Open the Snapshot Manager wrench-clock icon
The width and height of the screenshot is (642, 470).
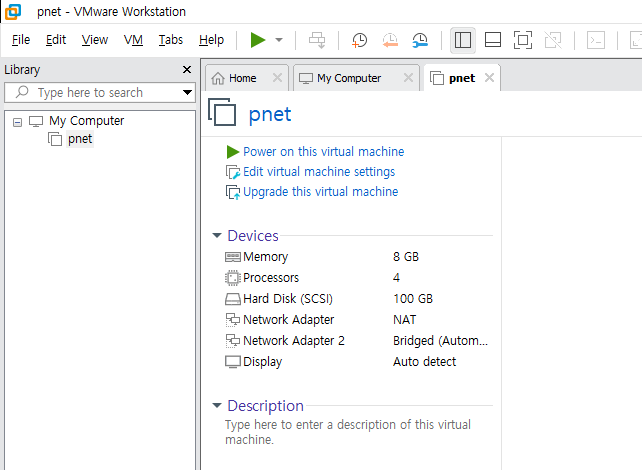coord(420,40)
